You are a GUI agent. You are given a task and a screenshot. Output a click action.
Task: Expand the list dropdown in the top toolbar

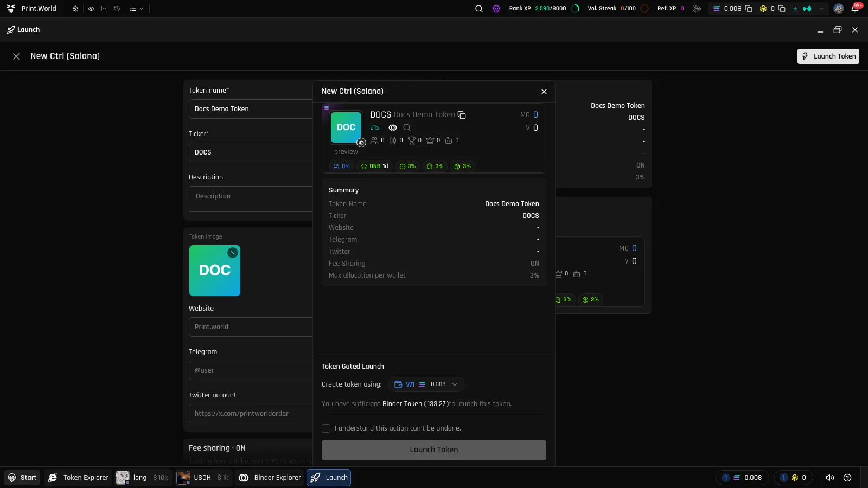coord(137,9)
